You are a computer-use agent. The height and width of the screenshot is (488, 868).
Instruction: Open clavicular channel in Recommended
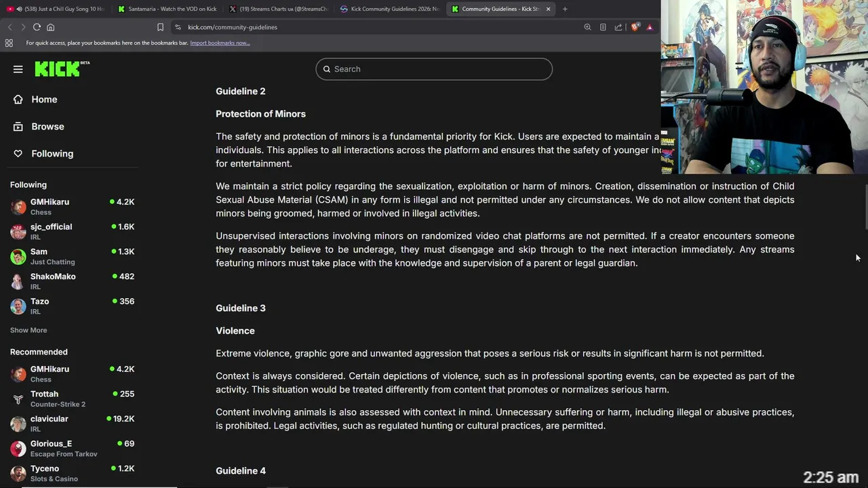click(x=73, y=424)
